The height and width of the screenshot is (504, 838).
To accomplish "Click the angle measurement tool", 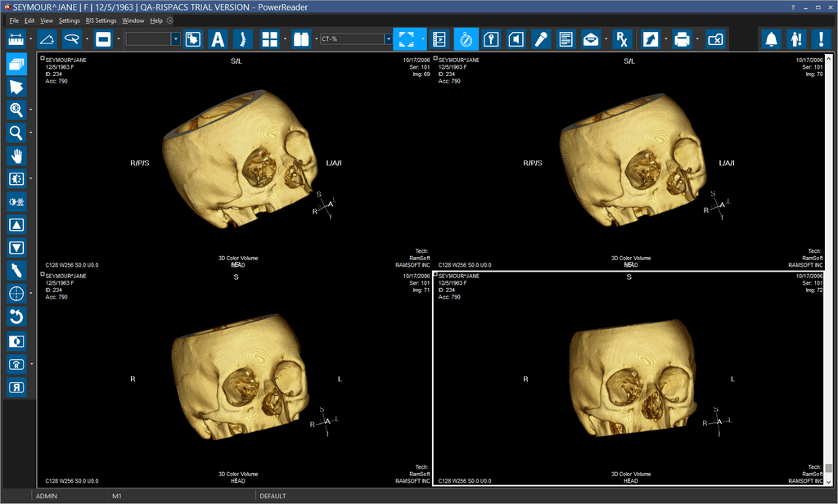I will pyautogui.click(x=47, y=38).
